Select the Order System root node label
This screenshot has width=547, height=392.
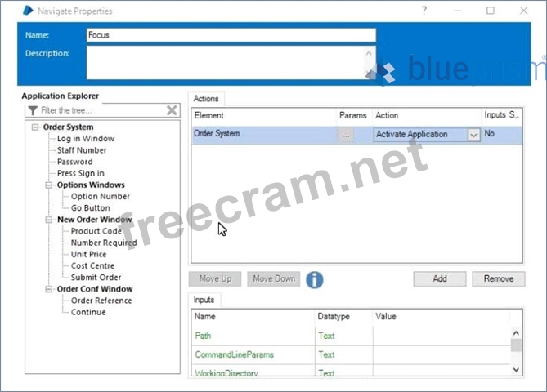(x=69, y=127)
